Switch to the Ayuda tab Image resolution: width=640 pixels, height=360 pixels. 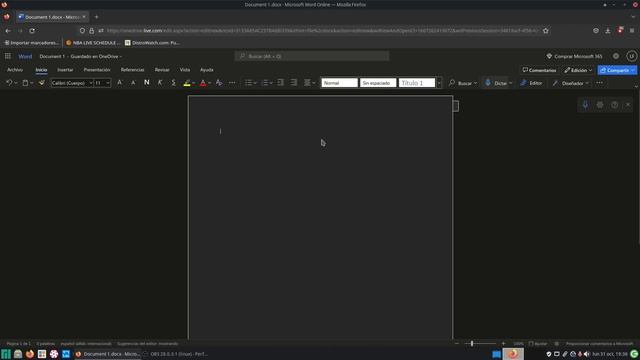click(207, 70)
